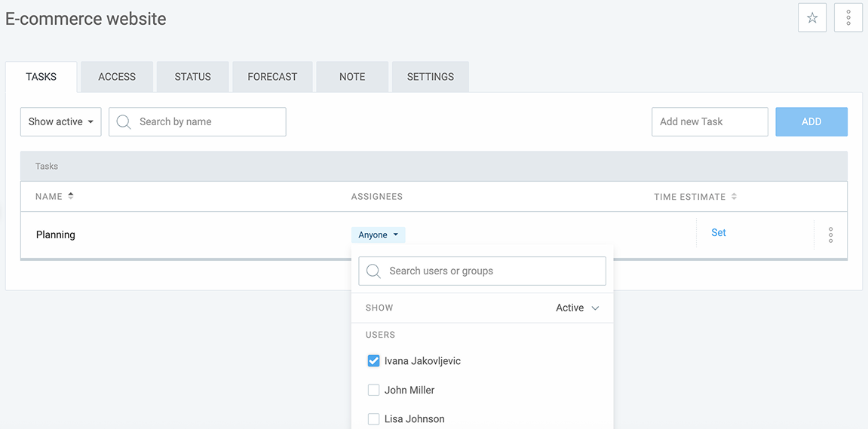The image size is (868, 429).
Task: Open the Show active filter dropdown
Action: (x=60, y=122)
